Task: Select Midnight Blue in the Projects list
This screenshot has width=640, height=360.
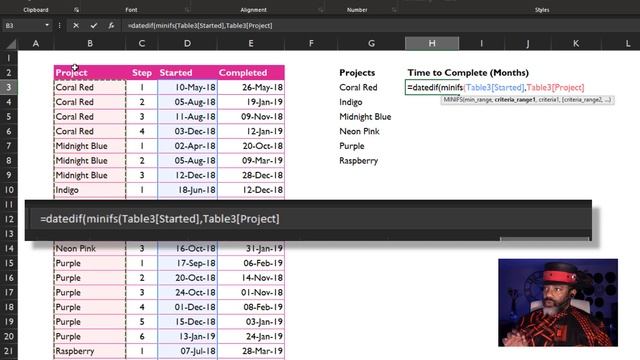Action: pos(365,117)
